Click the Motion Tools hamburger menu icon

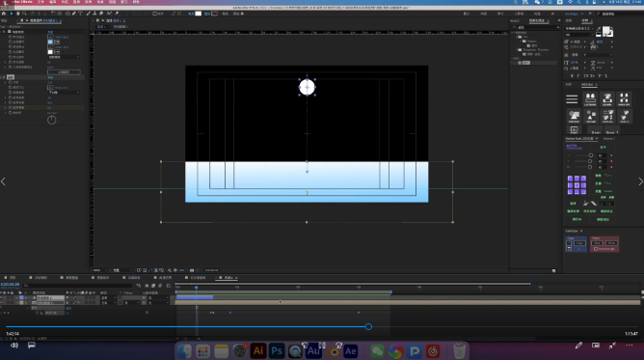[x=572, y=99]
